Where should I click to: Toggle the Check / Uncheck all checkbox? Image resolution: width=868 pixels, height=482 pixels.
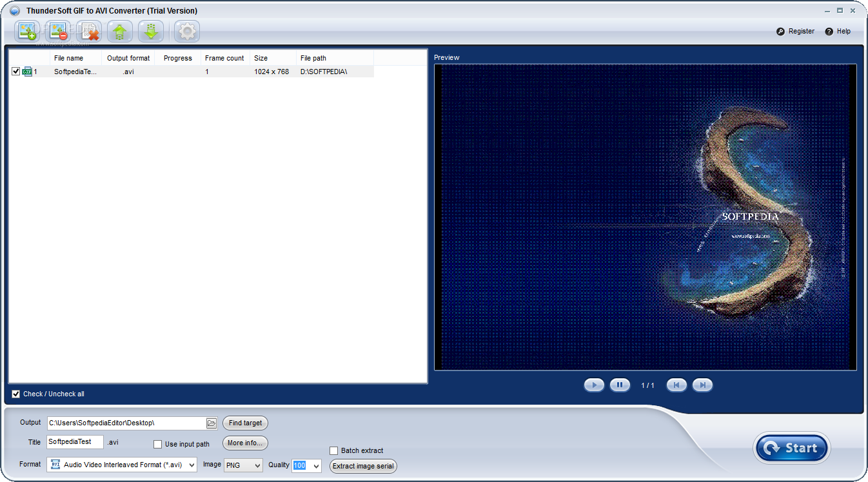point(16,394)
